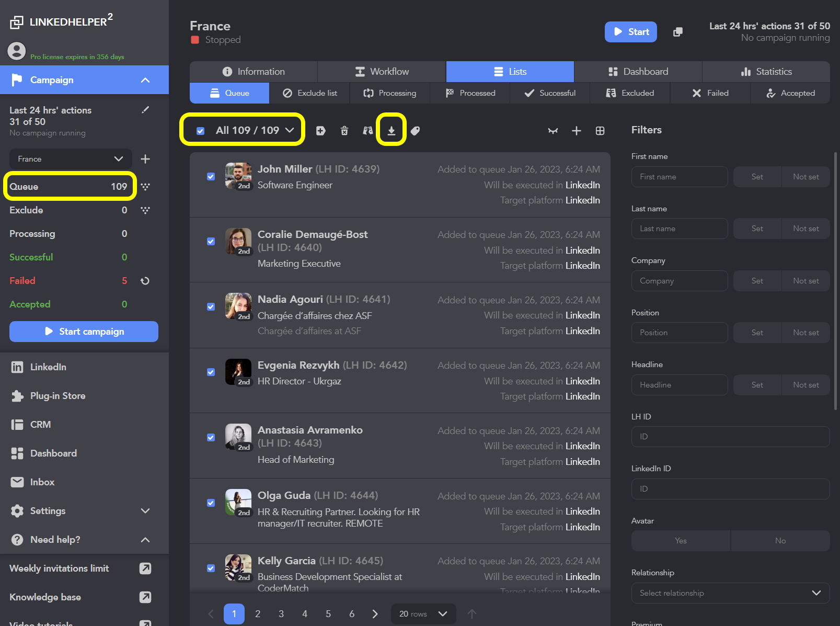Expand the Settings section
840x626 pixels.
coord(145,511)
